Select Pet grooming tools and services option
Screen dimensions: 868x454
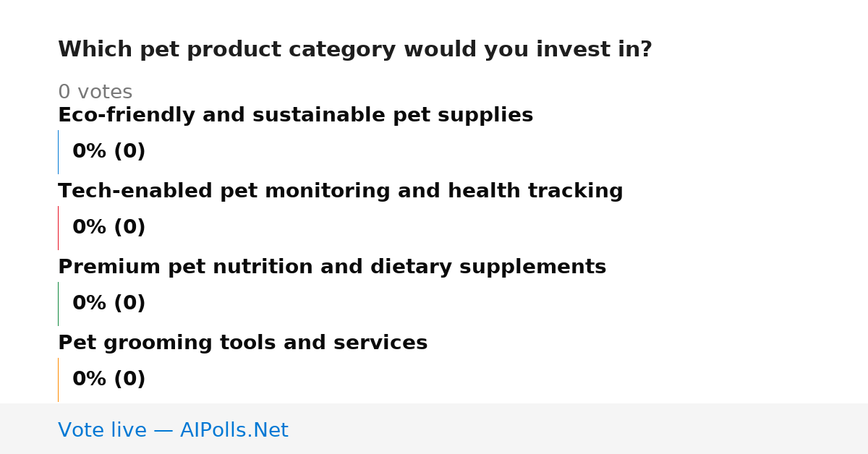[x=242, y=343]
